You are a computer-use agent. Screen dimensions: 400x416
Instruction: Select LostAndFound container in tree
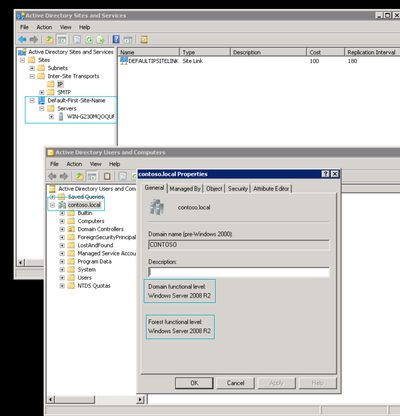click(95, 245)
